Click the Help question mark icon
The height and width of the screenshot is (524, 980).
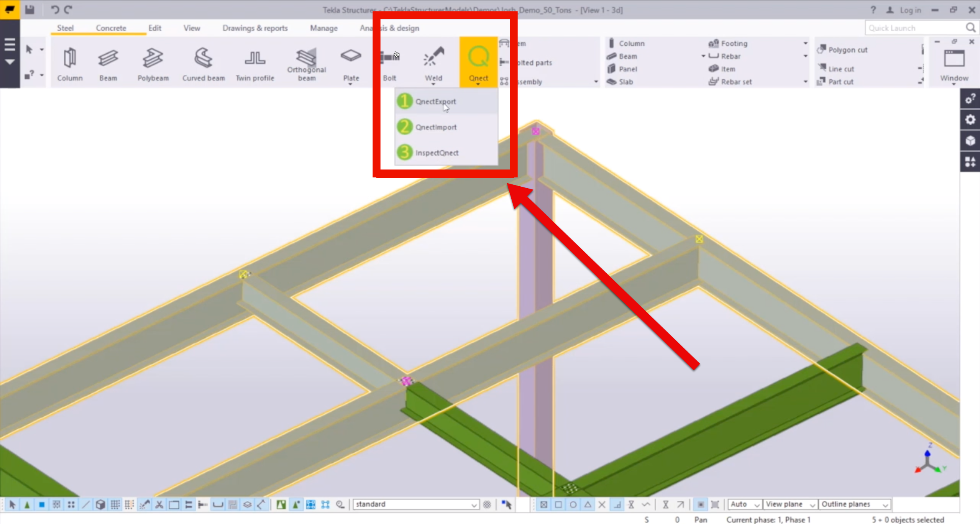[x=873, y=10]
